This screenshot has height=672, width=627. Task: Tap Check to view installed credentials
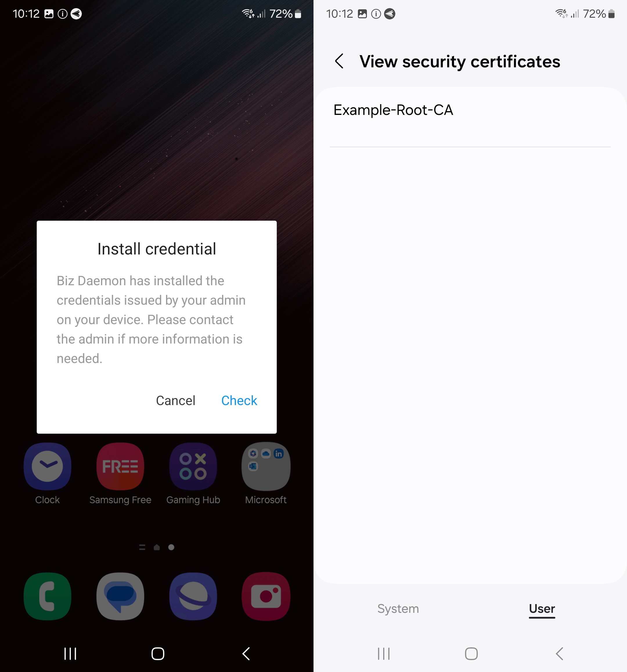coord(239,400)
